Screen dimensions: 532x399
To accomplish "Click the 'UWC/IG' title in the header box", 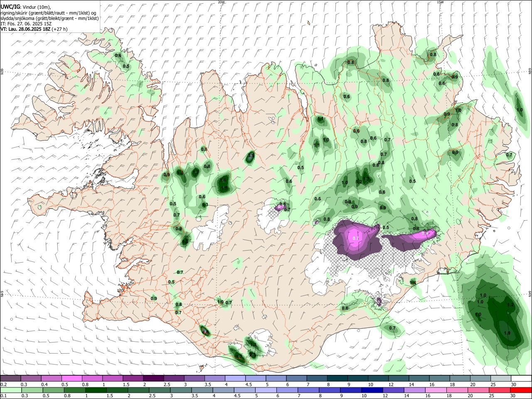I will click(10, 7).
